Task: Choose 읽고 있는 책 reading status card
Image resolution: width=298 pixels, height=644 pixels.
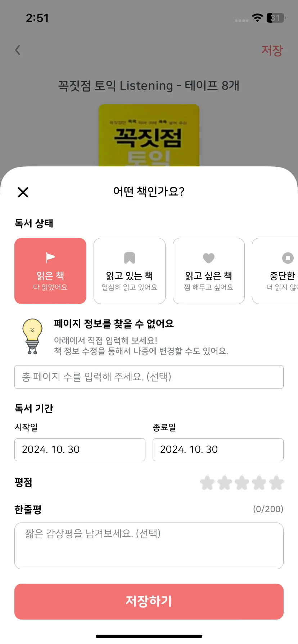Action: click(130, 271)
